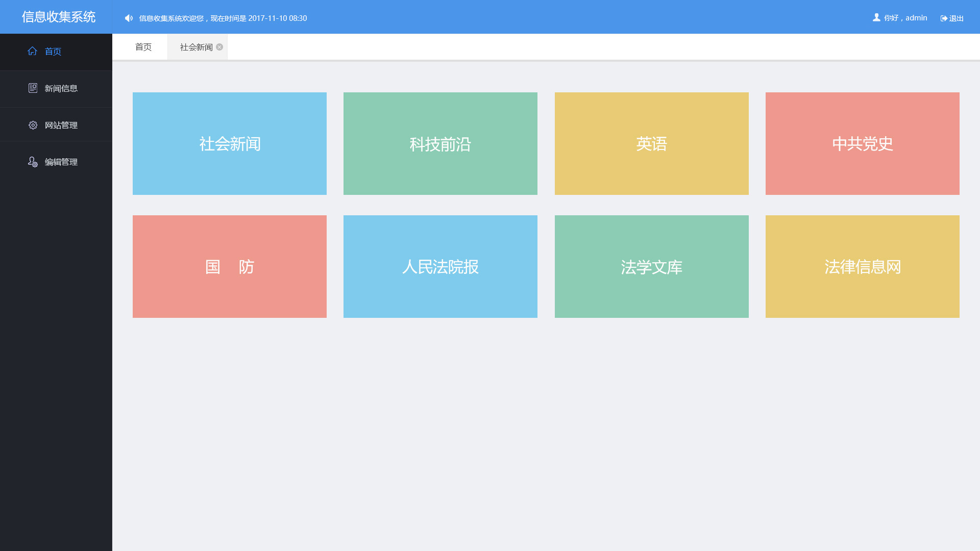980x551 pixels.
Task: Click the editor management user icon
Action: (x=33, y=162)
